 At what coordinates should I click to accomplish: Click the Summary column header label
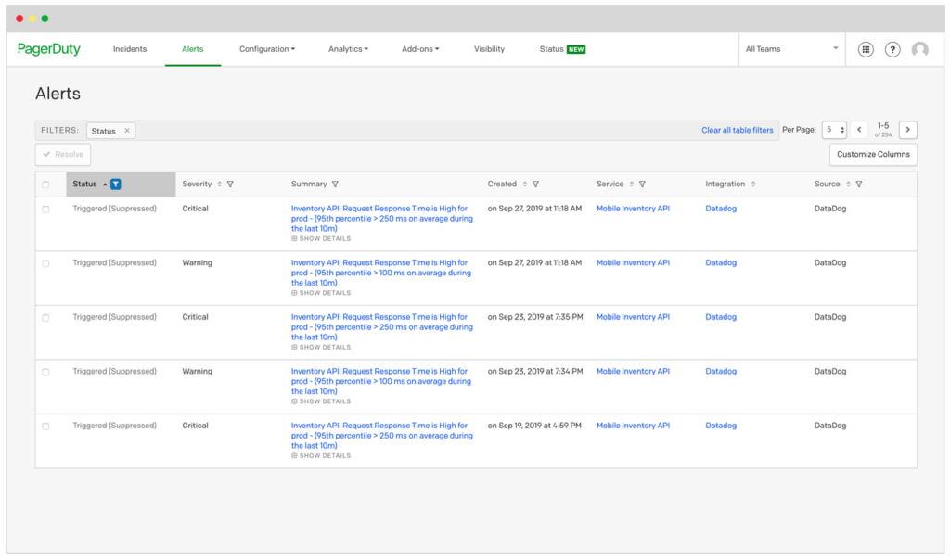tap(309, 185)
